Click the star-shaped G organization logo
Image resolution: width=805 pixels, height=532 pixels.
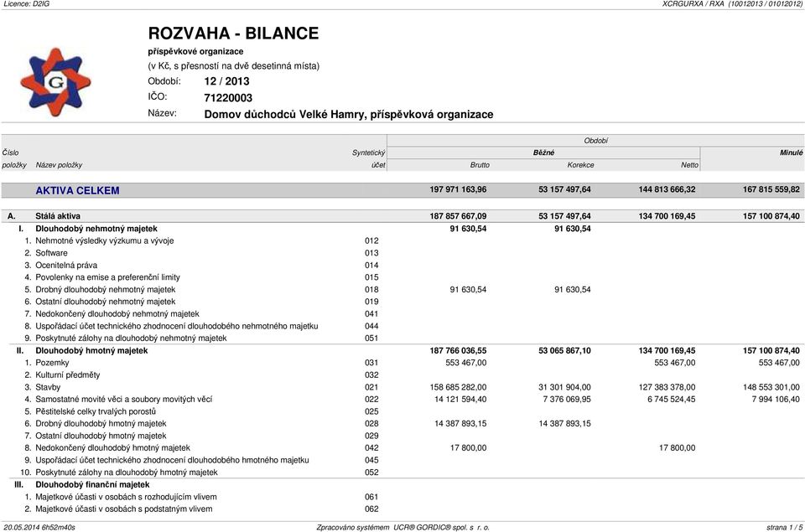[55, 82]
